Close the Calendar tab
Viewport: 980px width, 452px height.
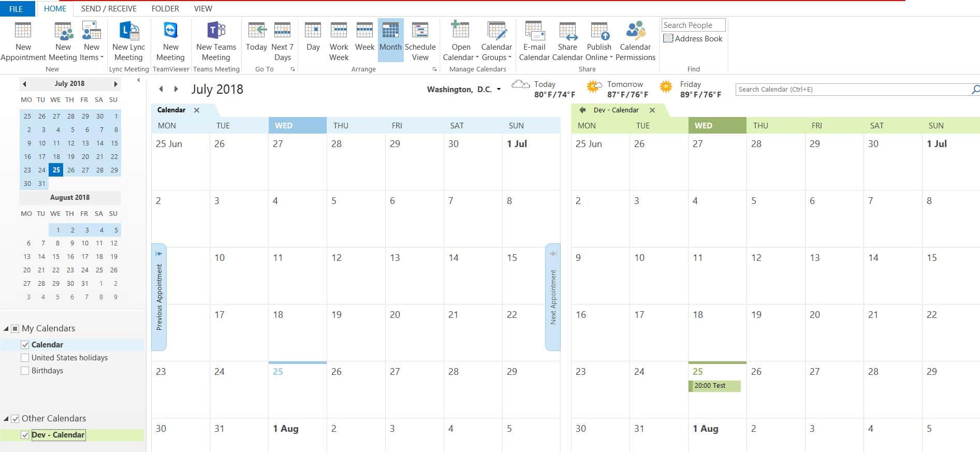tap(197, 110)
